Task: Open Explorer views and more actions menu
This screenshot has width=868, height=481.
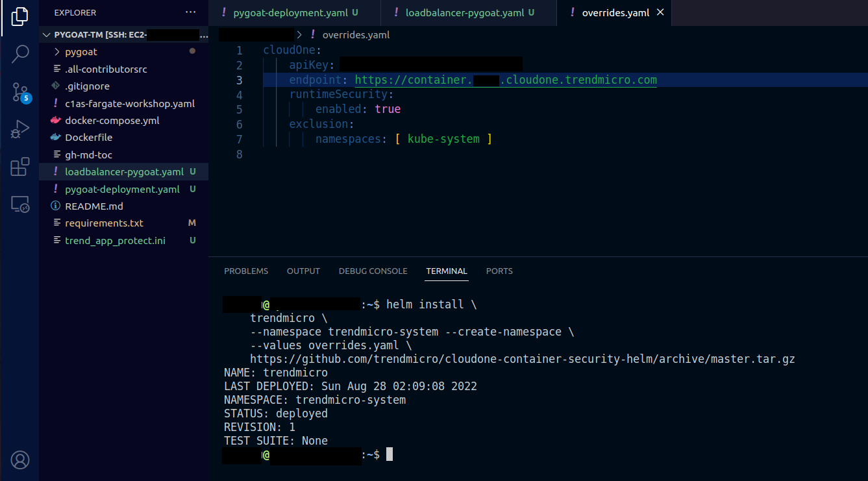Action: click(190, 12)
